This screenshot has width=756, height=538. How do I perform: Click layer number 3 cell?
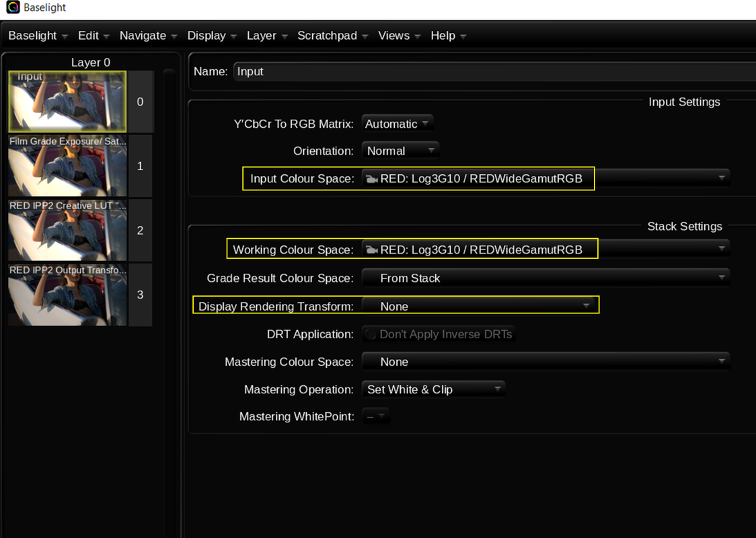pyautogui.click(x=141, y=295)
